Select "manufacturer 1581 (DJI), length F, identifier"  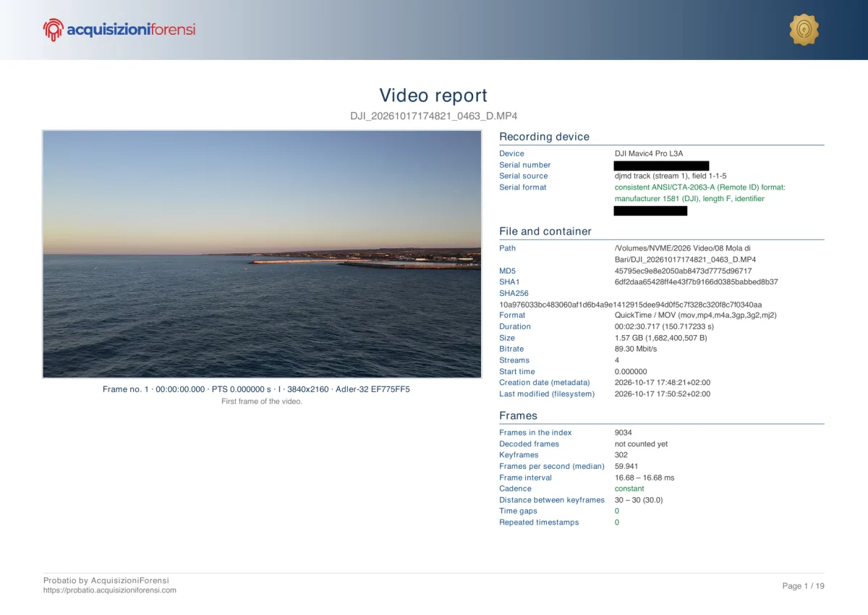click(689, 198)
